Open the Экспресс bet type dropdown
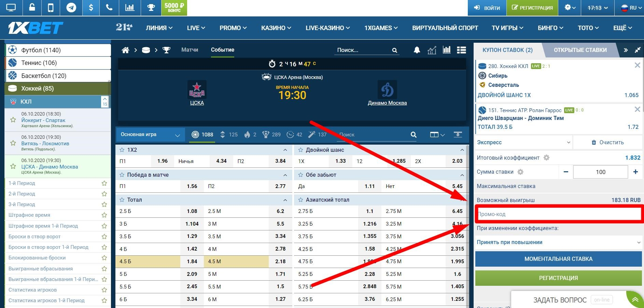This screenshot has height=308, width=644. (523, 142)
